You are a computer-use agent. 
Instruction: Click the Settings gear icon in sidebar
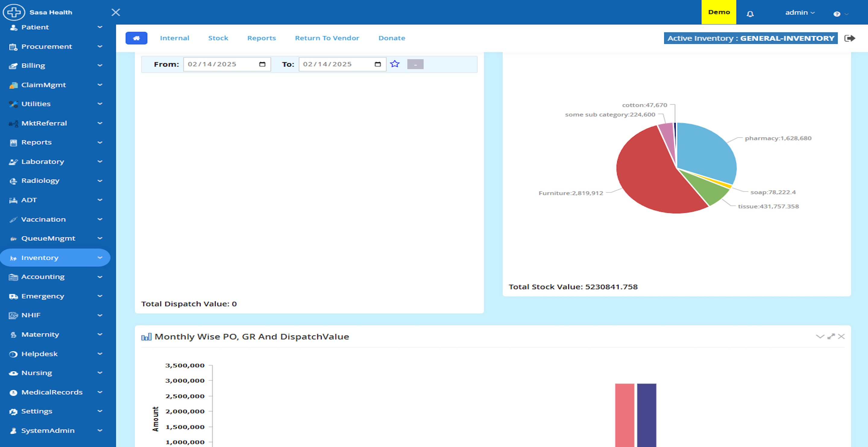click(14, 412)
